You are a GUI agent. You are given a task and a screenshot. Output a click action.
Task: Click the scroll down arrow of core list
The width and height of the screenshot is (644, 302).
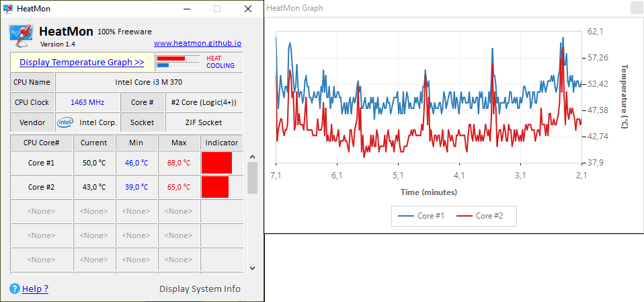(x=253, y=268)
